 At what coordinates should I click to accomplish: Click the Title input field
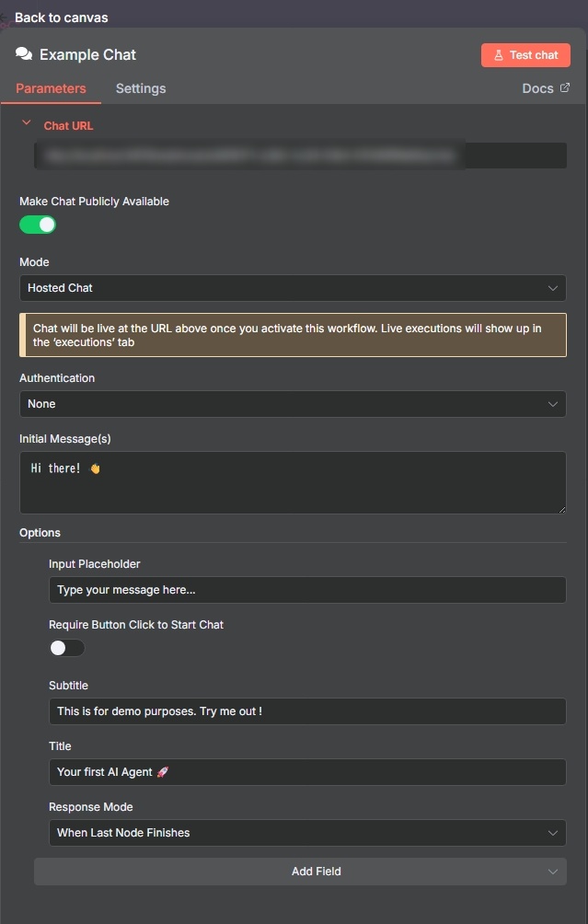pyautogui.click(x=307, y=772)
